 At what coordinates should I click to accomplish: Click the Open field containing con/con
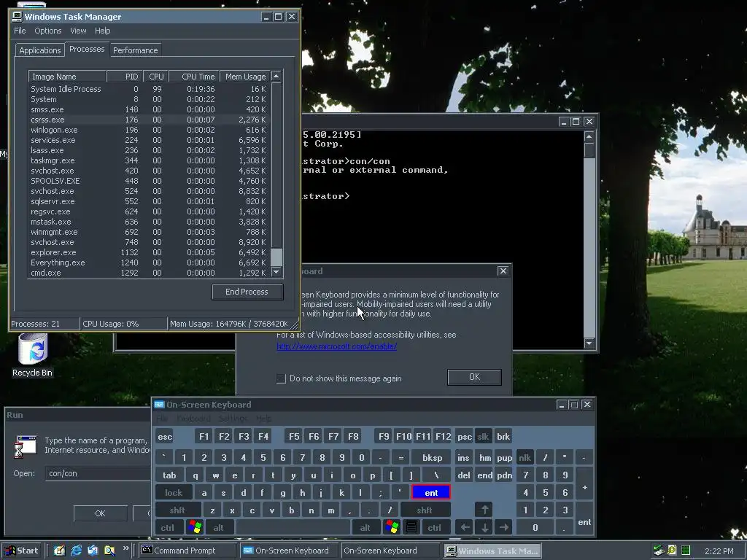point(98,473)
